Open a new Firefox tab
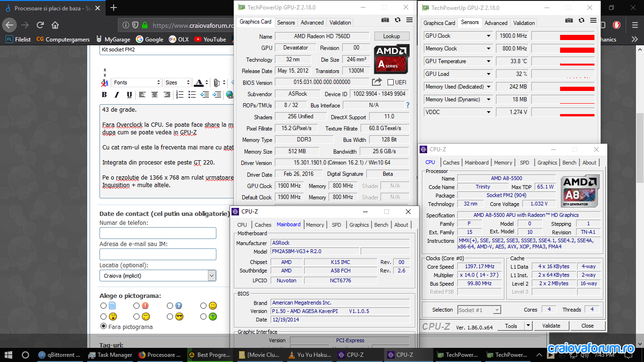644x362 pixels. click(x=114, y=8)
